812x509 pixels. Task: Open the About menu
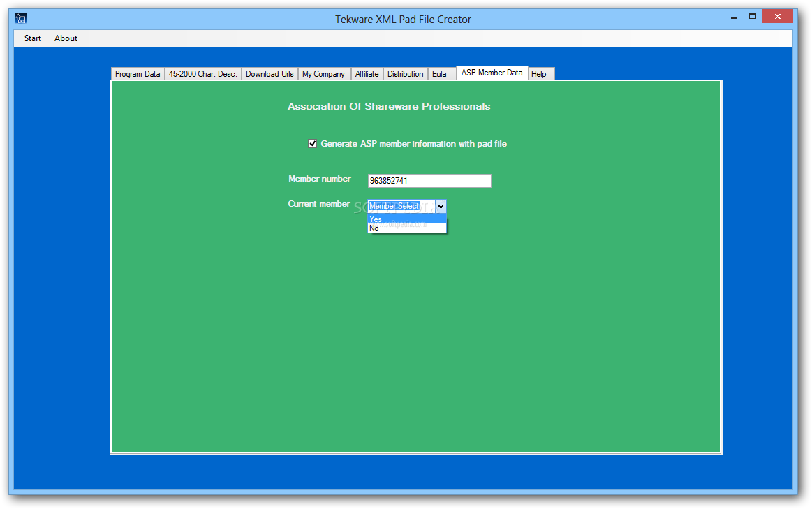pyautogui.click(x=66, y=38)
